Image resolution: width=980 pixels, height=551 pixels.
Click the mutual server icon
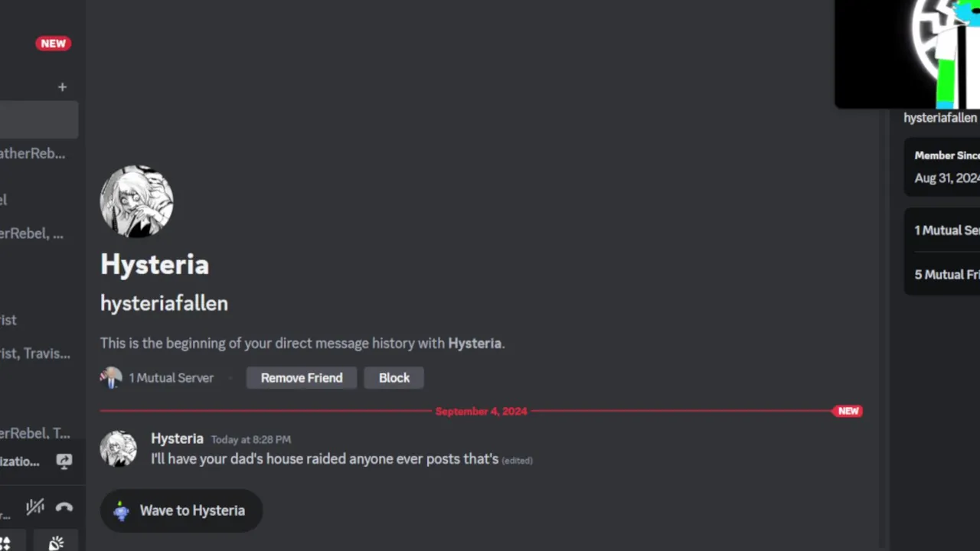(x=111, y=378)
